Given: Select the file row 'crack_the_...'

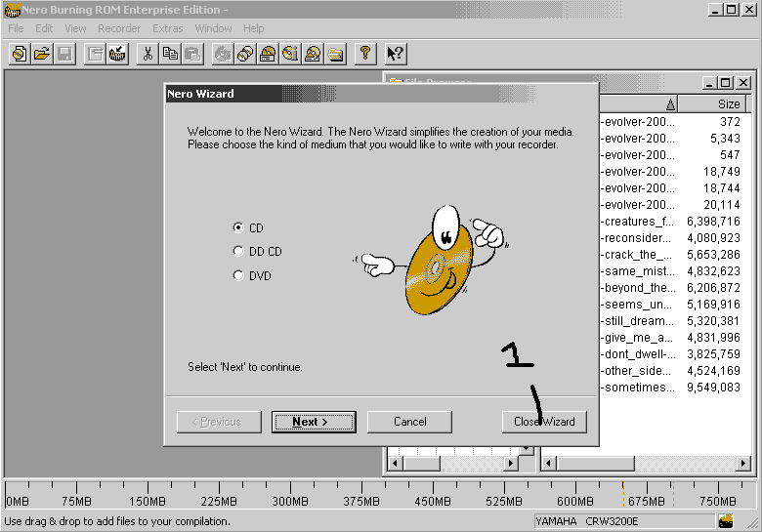Looking at the screenshot, I should (x=670, y=255).
